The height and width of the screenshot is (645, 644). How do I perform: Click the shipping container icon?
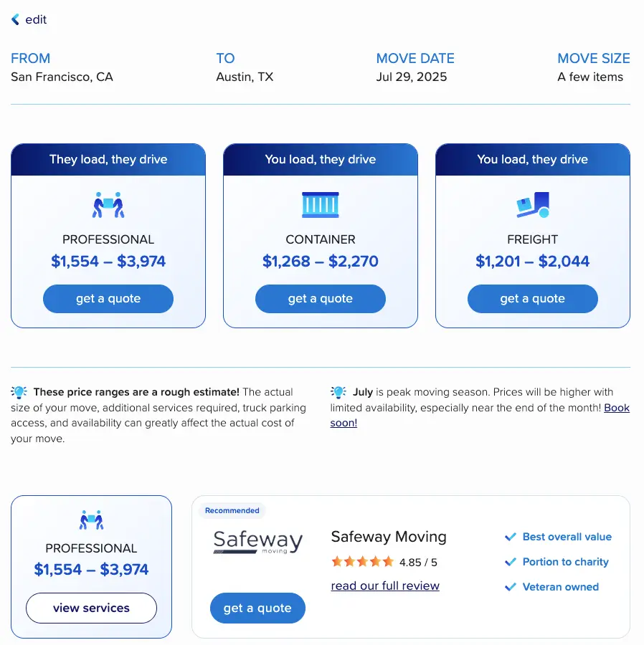point(320,204)
